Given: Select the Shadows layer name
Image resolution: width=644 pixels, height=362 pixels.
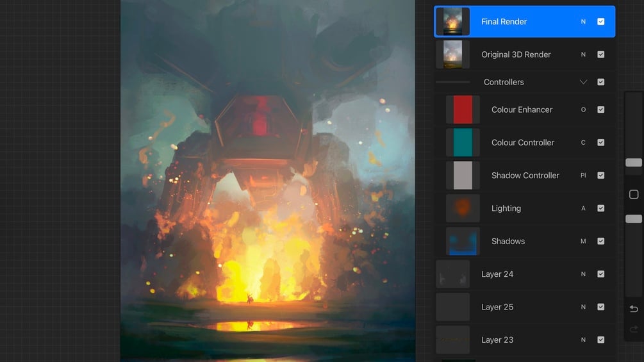Looking at the screenshot, I should pyautogui.click(x=508, y=241).
